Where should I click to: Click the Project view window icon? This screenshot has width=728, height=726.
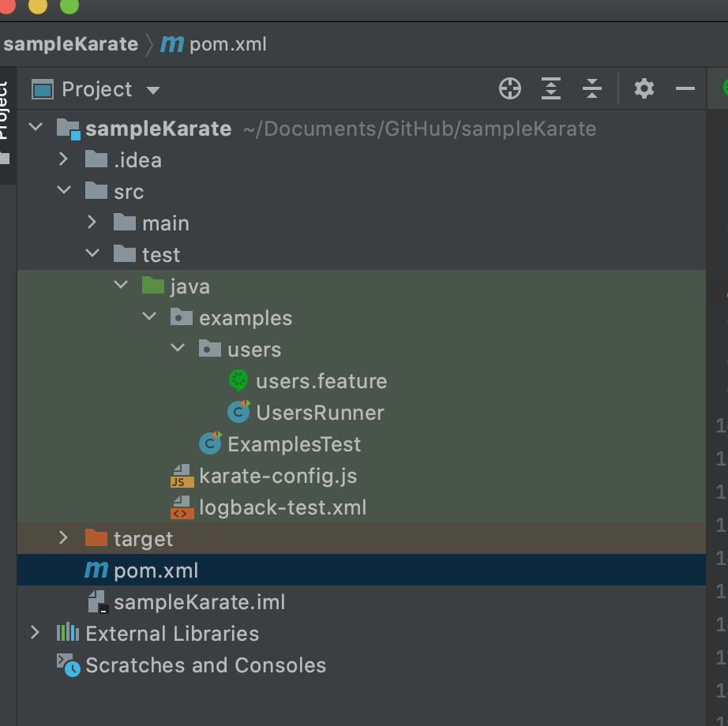43,89
